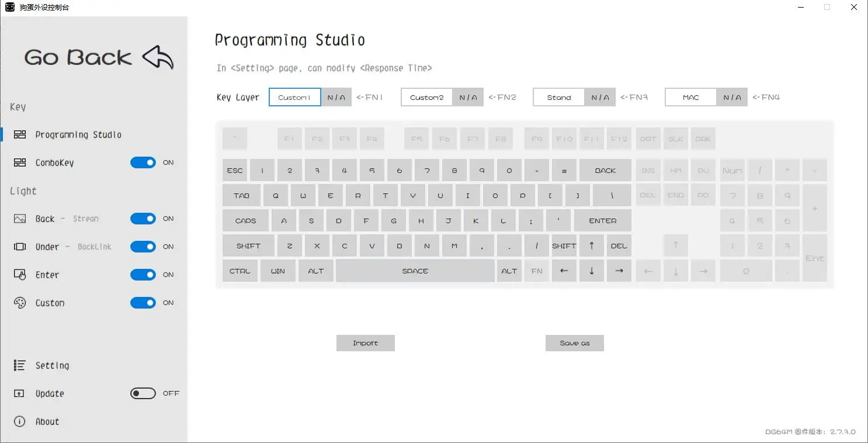
Task: Click the Programming Studio sidebar icon
Action: (20, 134)
